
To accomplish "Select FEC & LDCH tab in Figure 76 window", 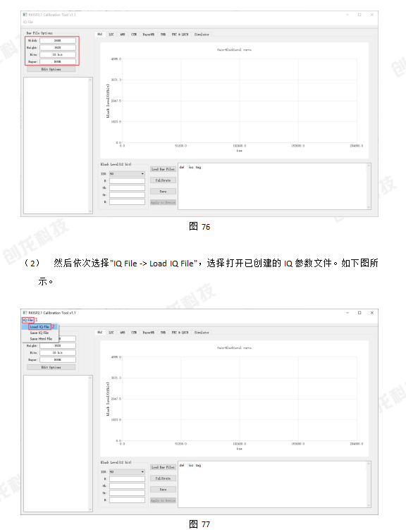I will pos(180,35).
